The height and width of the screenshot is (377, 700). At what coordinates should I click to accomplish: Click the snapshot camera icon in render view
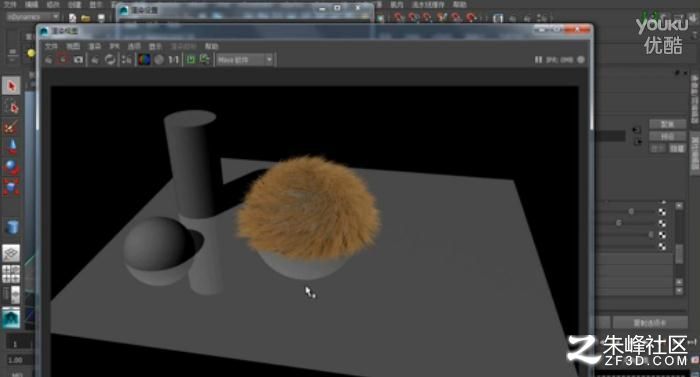pos(78,59)
